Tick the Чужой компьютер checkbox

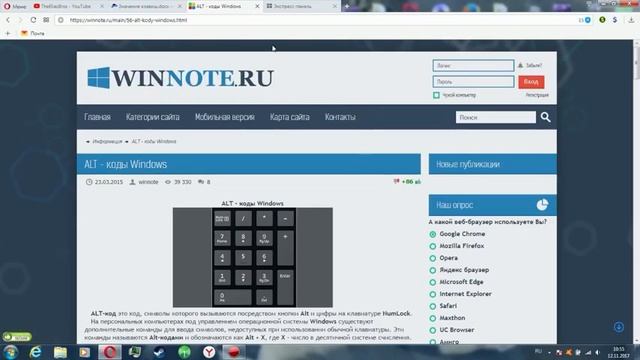tap(436, 95)
